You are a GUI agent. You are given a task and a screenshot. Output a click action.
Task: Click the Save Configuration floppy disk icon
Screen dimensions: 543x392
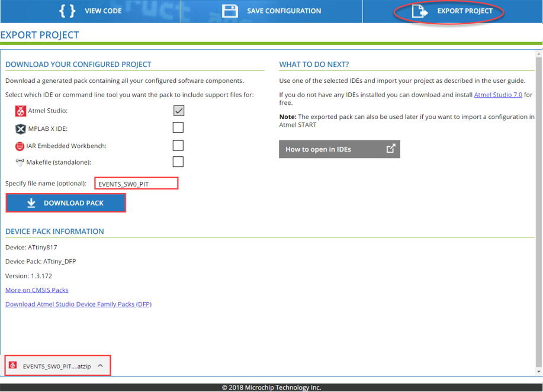230,11
